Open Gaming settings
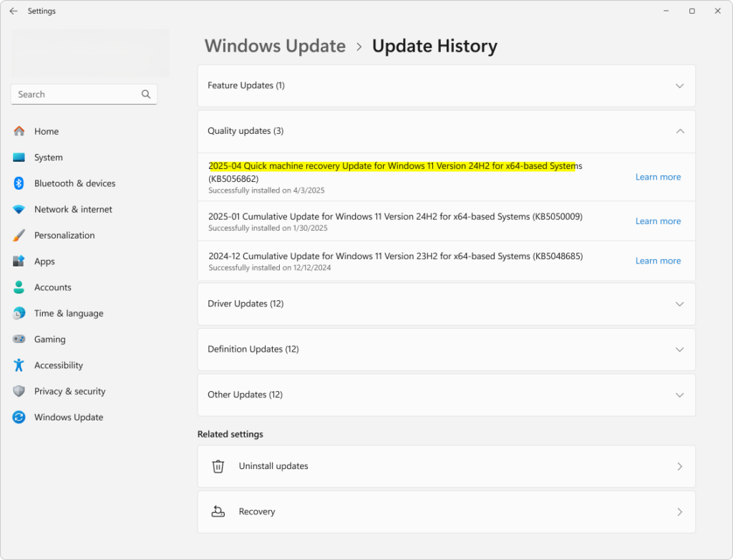 (x=49, y=339)
